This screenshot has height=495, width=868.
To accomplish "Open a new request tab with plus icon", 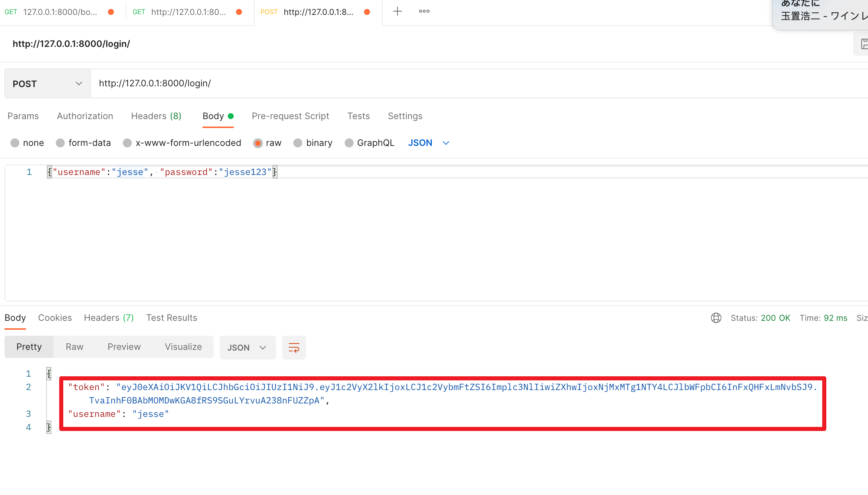I will pyautogui.click(x=397, y=11).
